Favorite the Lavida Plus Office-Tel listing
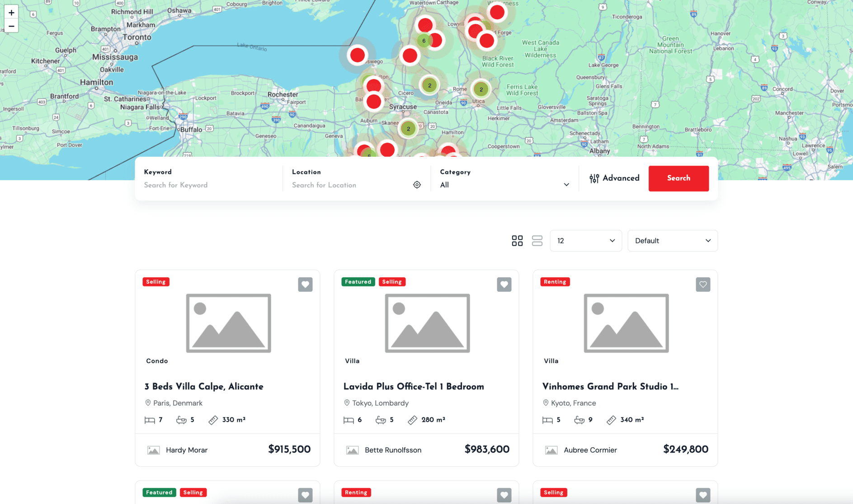853x504 pixels. point(504,285)
